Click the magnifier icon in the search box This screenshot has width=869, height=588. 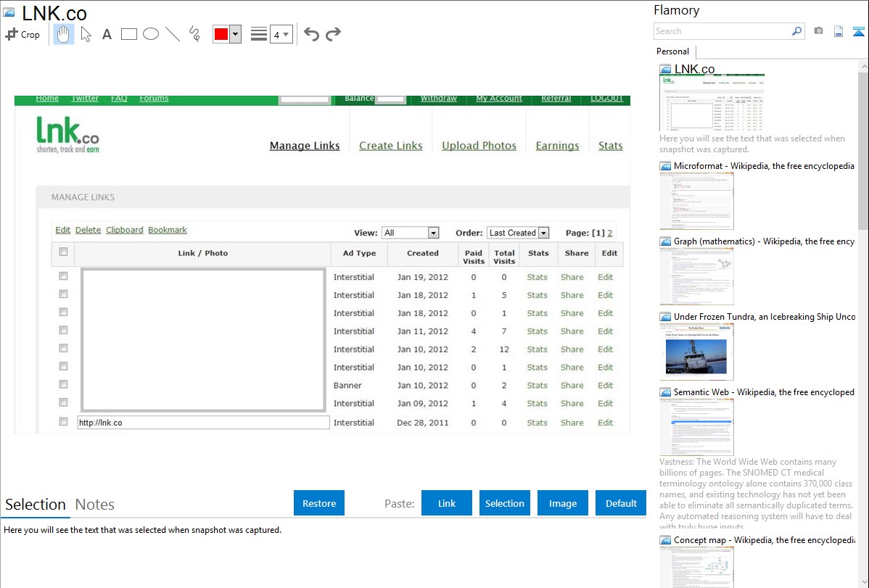click(x=796, y=31)
